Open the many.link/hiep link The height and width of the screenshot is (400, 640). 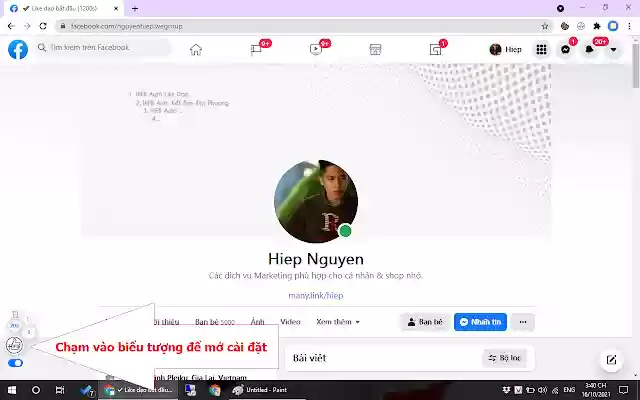click(316, 296)
